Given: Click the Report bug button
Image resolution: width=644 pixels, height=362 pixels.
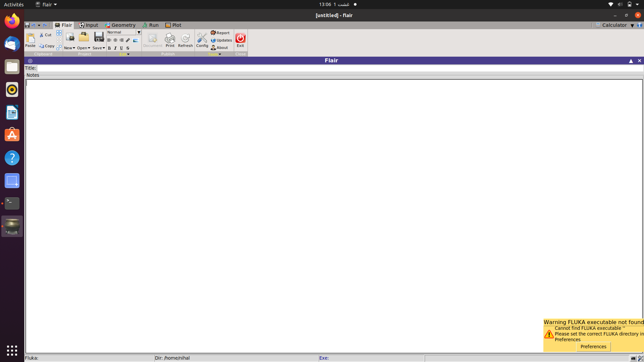Looking at the screenshot, I should tap(220, 33).
